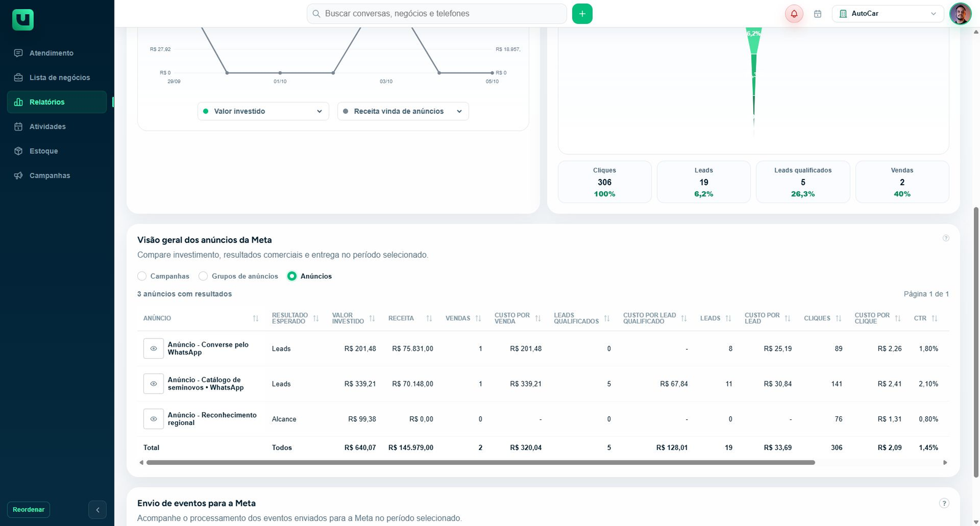Collapse the sidebar with chevron button
980x526 pixels.
pyautogui.click(x=97, y=509)
